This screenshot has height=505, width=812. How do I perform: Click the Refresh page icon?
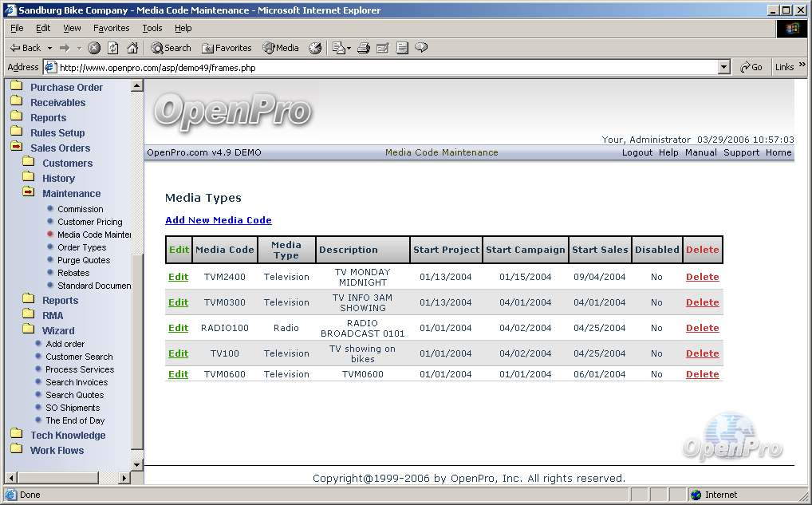click(x=113, y=48)
